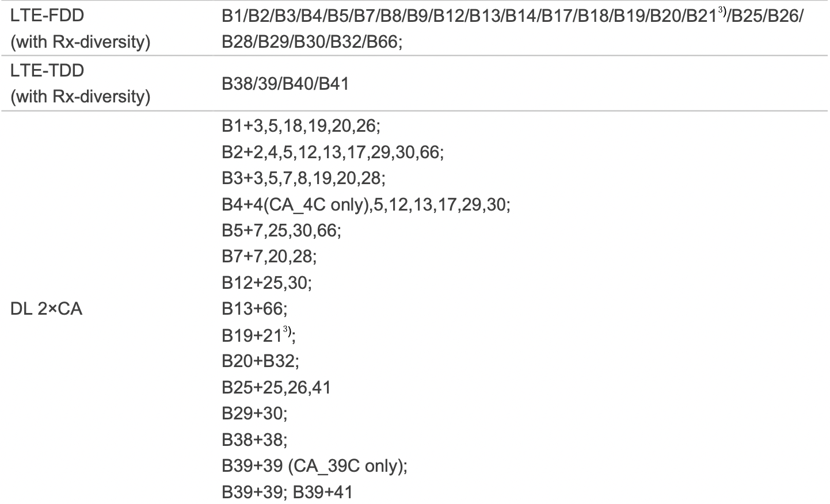The image size is (830, 504).
Task: Click the B28/B29/B30/B32/B66 band line
Action: coord(312,42)
